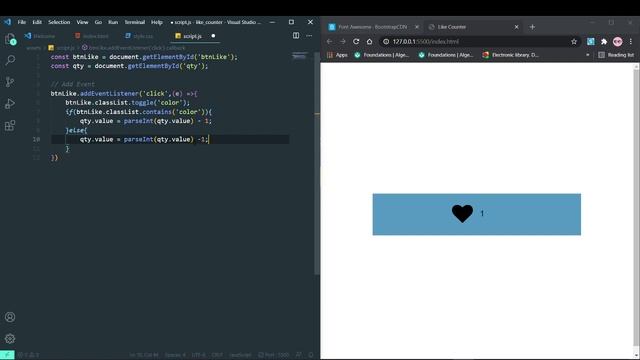Click the Live Server Port 5500 status item

tap(273, 355)
